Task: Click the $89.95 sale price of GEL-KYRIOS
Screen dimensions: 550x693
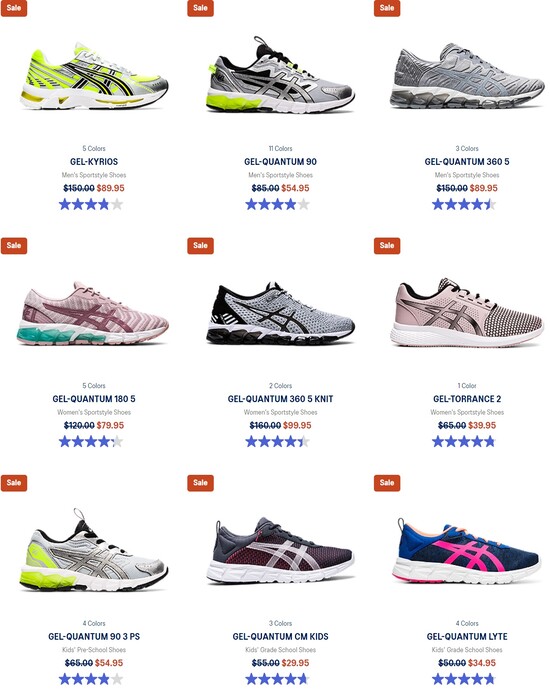Action: (x=111, y=188)
